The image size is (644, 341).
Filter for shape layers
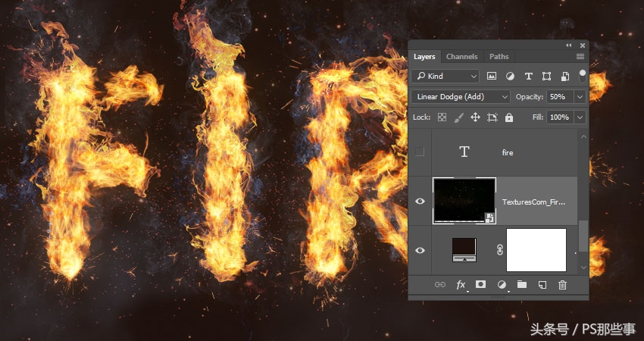click(x=547, y=76)
